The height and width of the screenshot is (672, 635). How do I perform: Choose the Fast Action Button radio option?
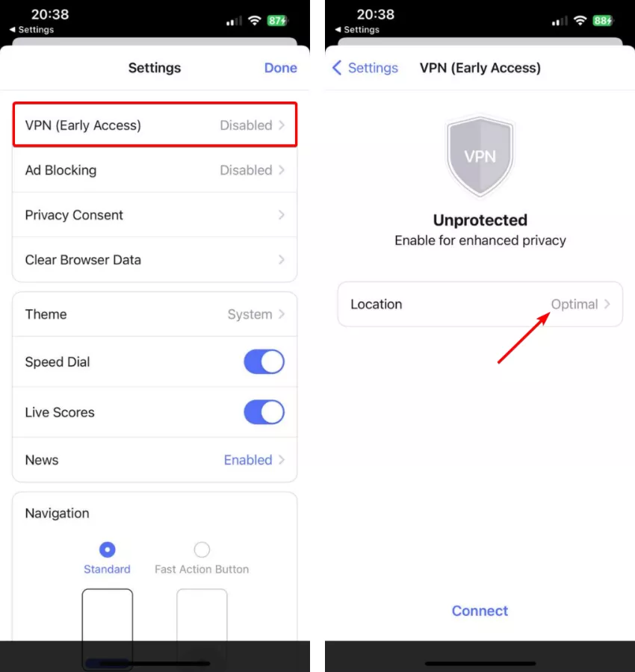[x=202, y=550]
